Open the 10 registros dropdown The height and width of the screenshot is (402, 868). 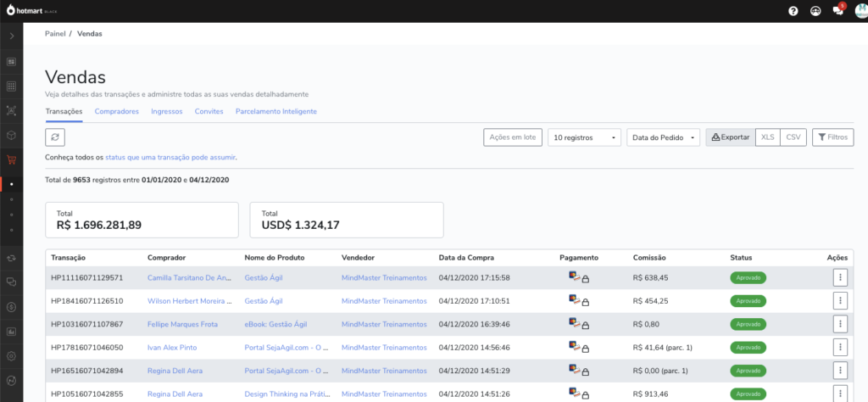584,137
